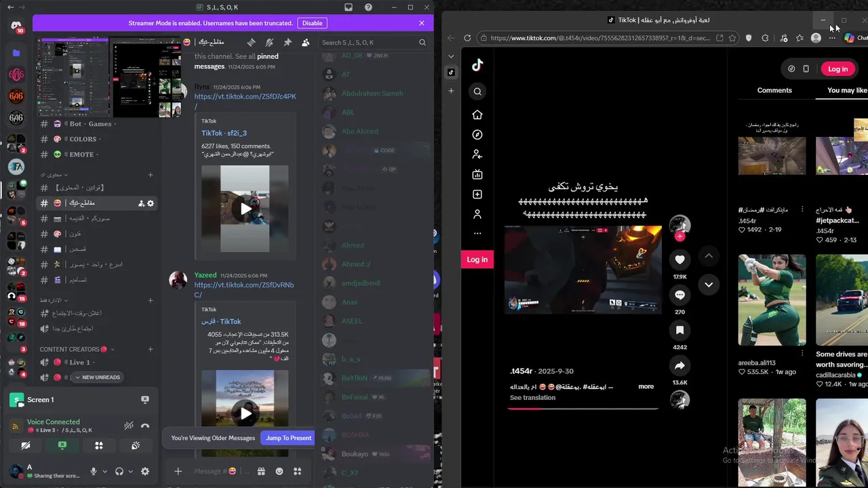Add channel to CONTENT CREATORS category

(x=151, y=349)
